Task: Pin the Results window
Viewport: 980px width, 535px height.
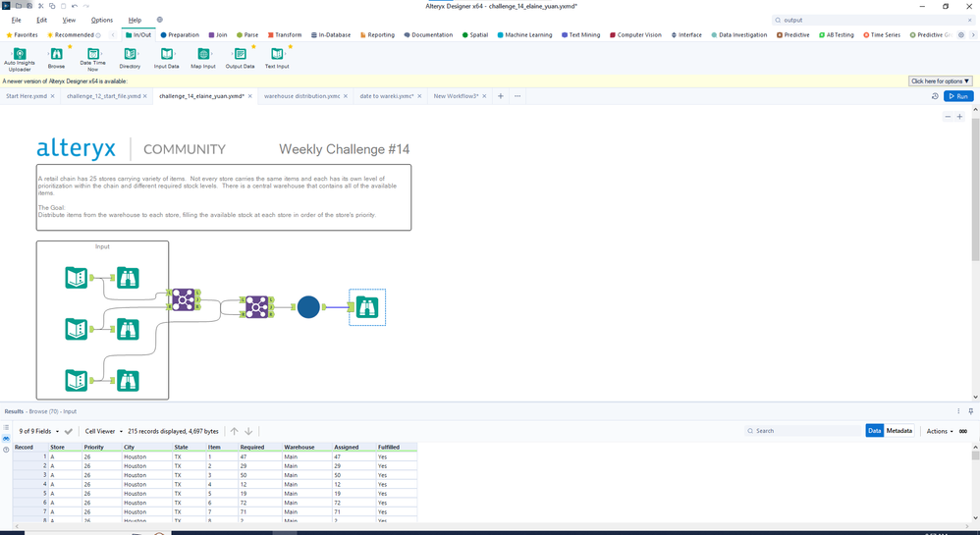Action: tap(970, 411)
